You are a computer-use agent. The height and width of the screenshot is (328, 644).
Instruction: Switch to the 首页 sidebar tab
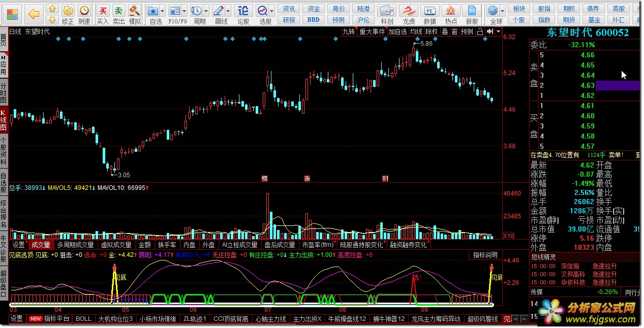4,40
